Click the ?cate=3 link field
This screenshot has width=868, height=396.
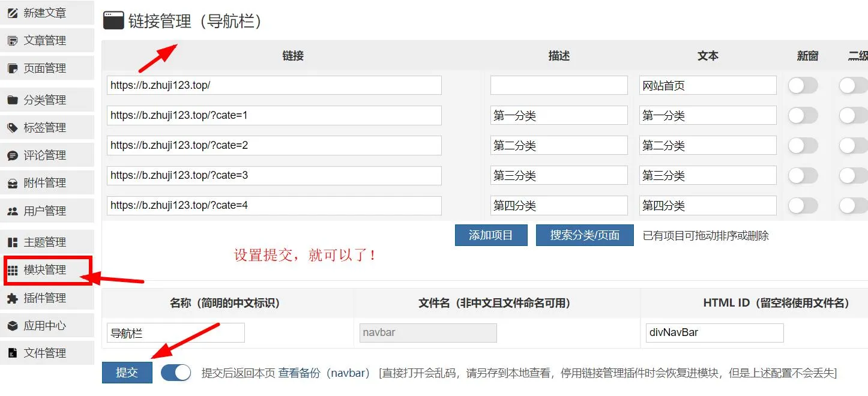274,175
